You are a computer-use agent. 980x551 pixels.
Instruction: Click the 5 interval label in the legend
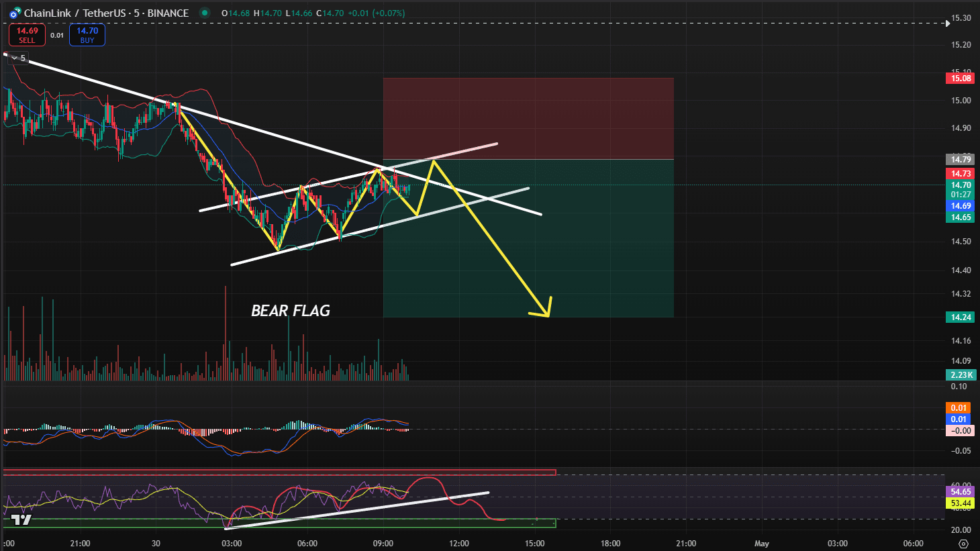[23, 58]
